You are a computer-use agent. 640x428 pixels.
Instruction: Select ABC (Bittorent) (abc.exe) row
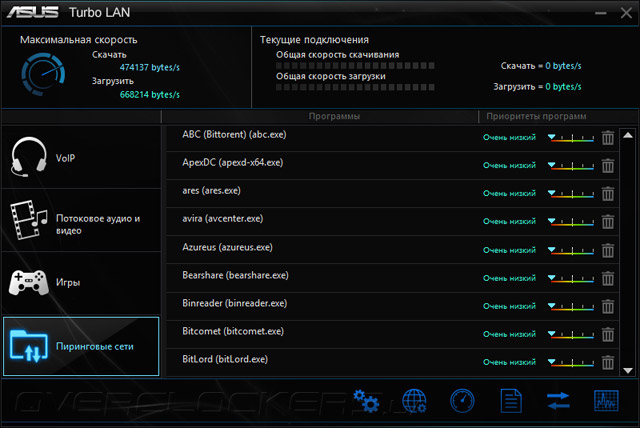pyautogui.click(x=392, y=138)
